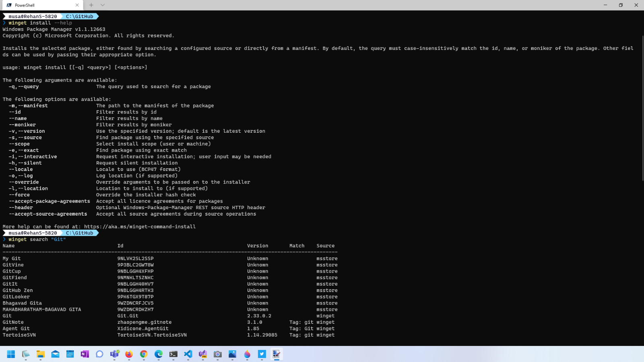
Task: Open Microsoft Edge from the taskbar
Action: point(159,354)
